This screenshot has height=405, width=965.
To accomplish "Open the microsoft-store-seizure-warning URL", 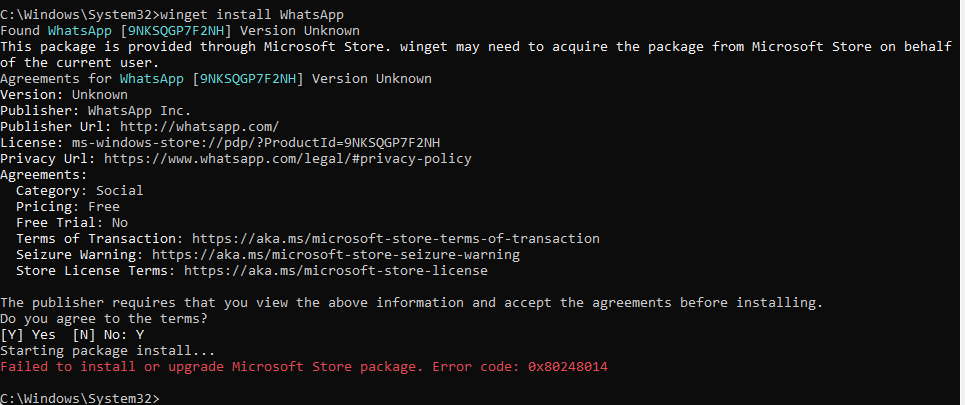I will pyautogui.click(x=335, y=255).
